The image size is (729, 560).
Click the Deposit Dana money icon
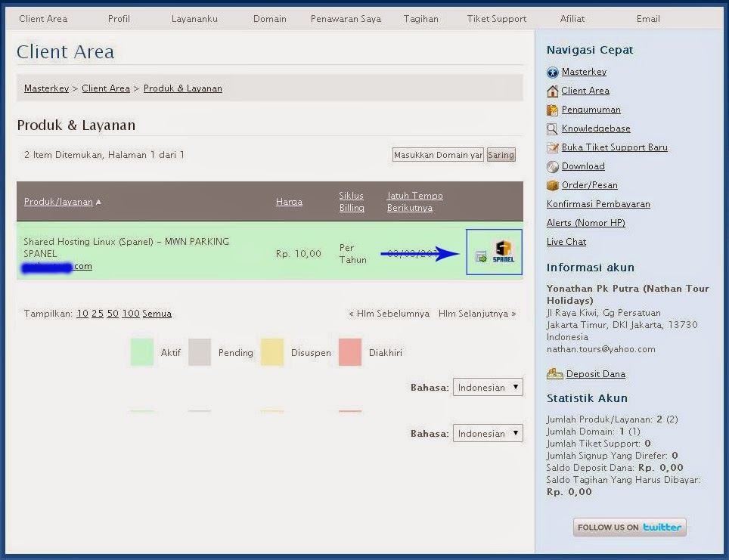pos(554,373)
